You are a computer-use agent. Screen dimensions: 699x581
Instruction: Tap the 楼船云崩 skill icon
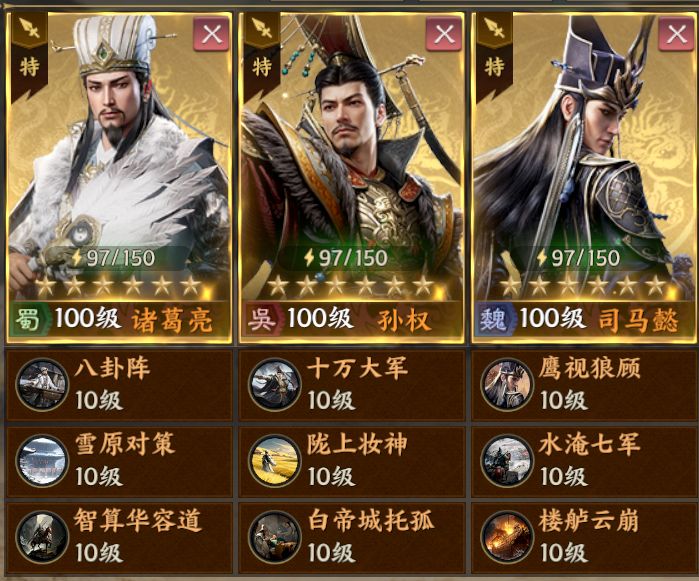pyautogui.click(x=507, y=537)
